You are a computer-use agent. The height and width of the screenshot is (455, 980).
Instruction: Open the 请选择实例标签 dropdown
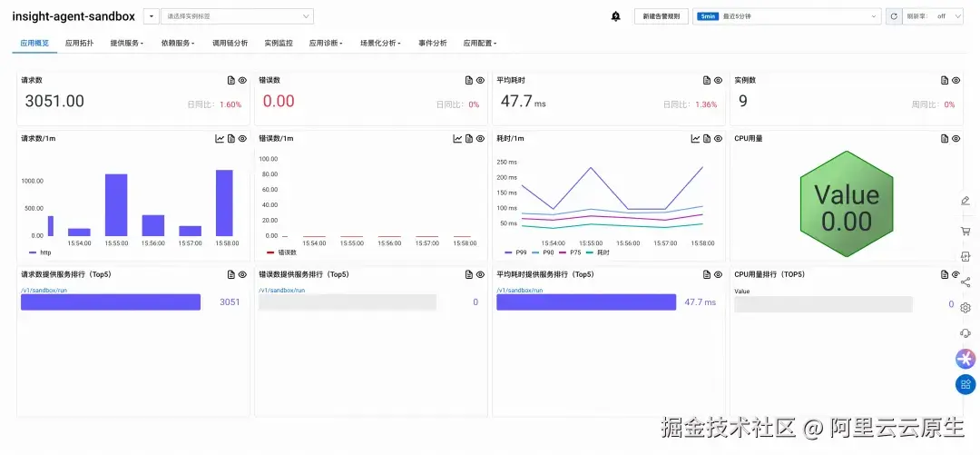point(238,16)
